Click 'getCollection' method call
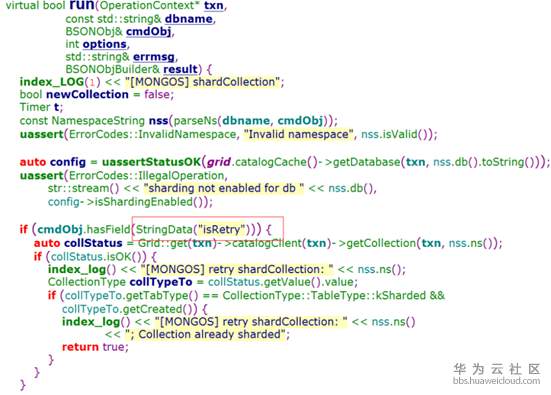Image resolution: width=551 pixels, height=395 pixels. click(381, 243)
